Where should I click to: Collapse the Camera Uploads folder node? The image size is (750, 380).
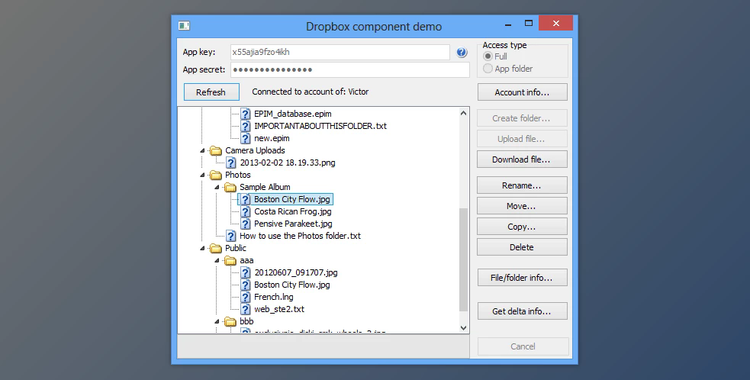pos(202,151)
